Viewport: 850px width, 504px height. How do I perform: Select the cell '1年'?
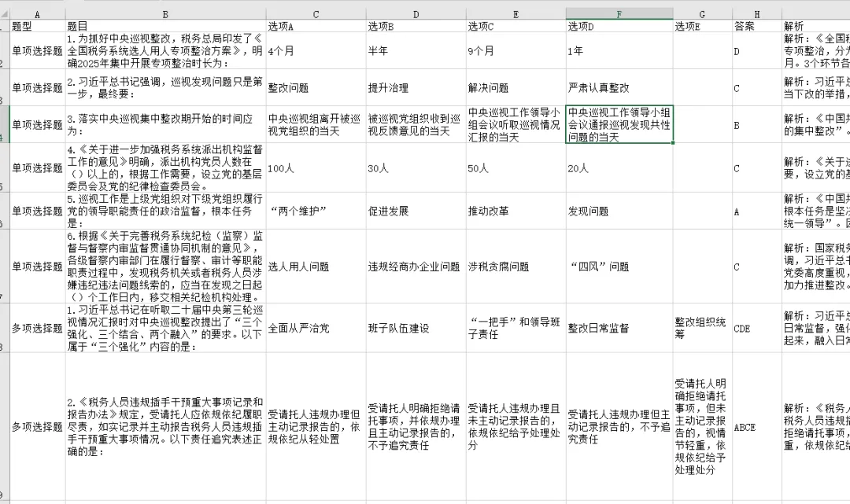tap(619, 50)
